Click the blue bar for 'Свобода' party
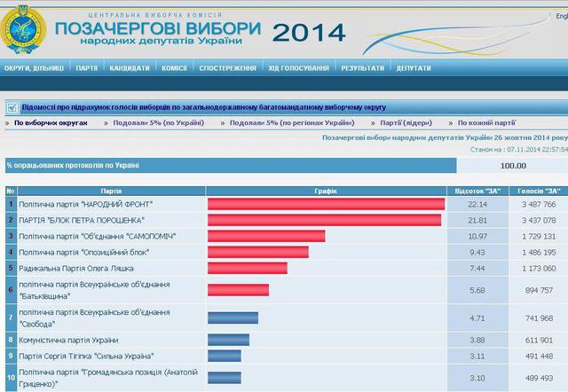 [233, 318]
